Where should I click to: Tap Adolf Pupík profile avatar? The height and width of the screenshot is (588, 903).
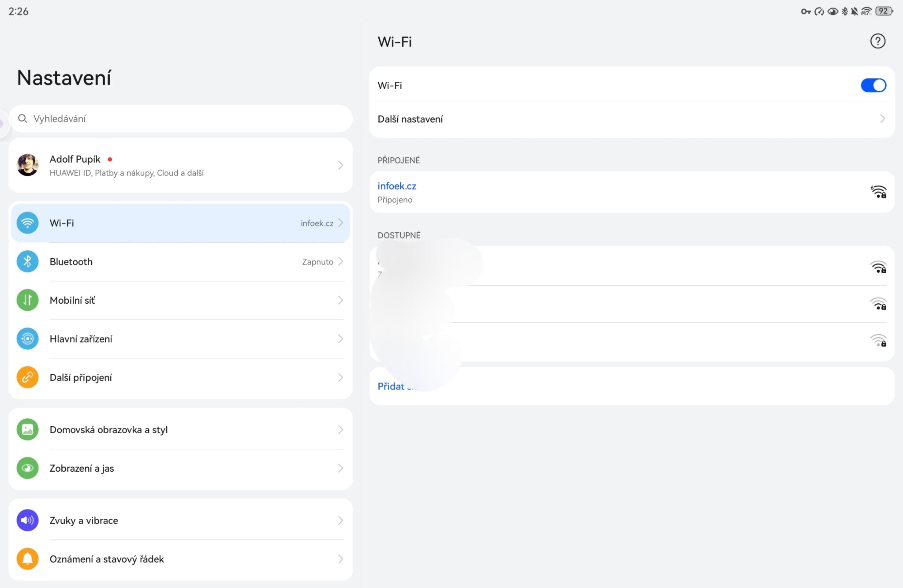[27, 165]
